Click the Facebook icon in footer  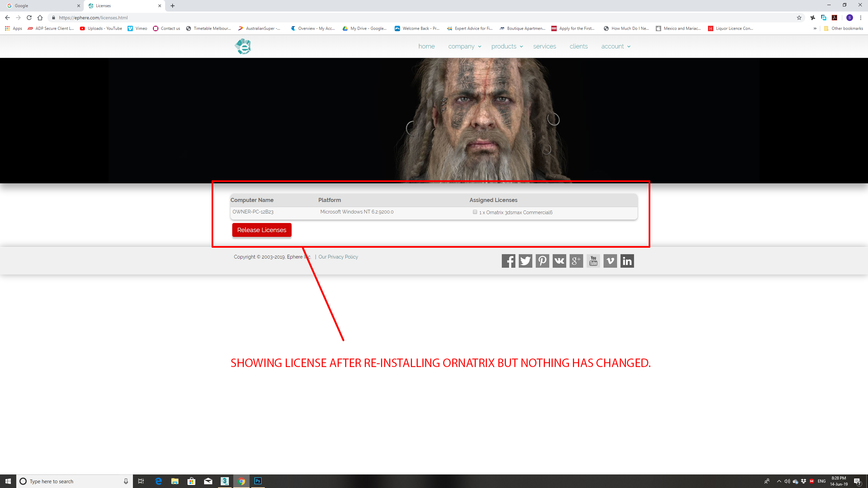(x=508, y=261)
